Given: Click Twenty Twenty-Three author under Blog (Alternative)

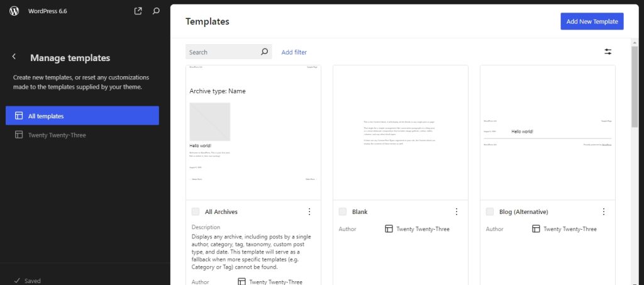Looking at the screenshot, I should pyautogui.click(x=570, y=229).
